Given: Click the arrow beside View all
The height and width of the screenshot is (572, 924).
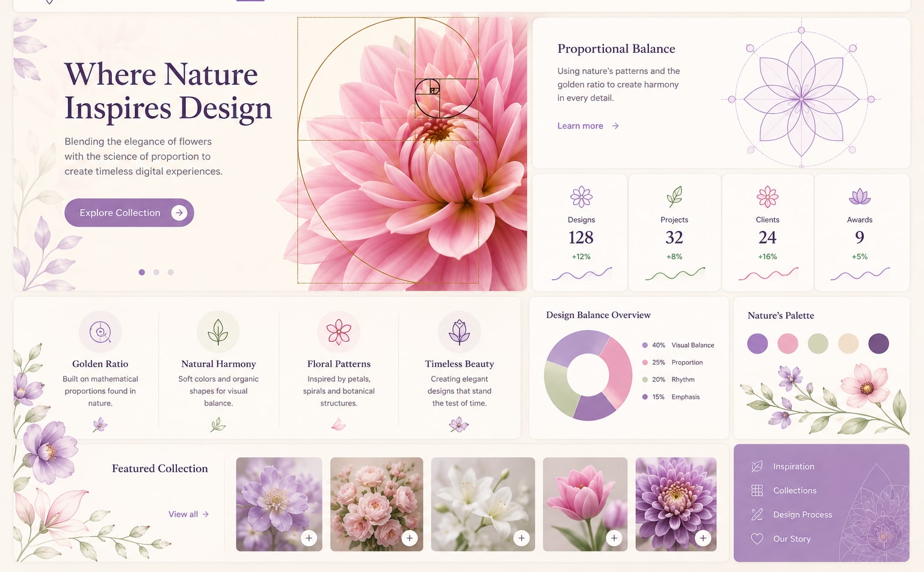Looking at the screenshot, I should (x=206, y=514).
